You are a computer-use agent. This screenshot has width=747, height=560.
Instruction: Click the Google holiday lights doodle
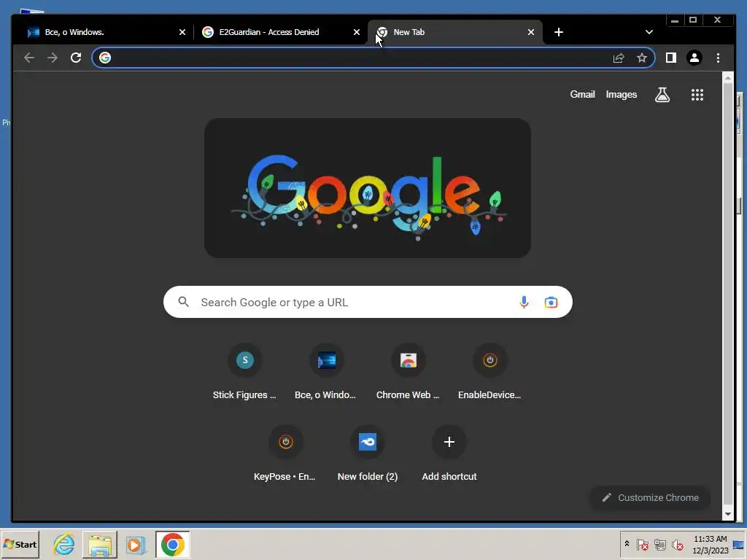(368, 188)
